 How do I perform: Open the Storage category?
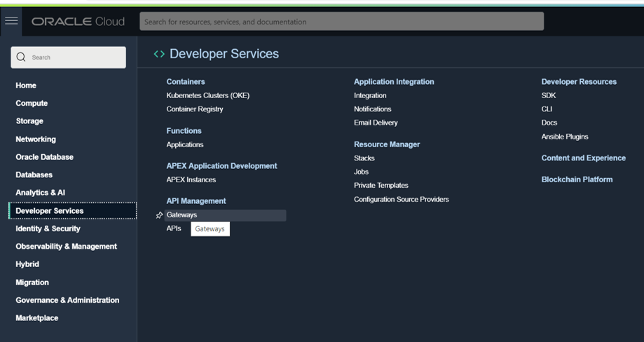click(29, 121)
